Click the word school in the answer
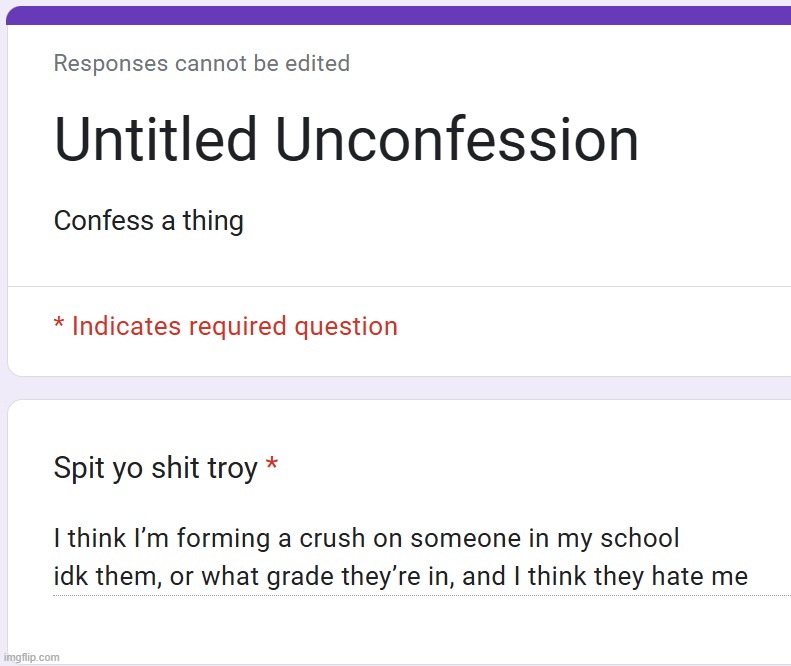The width and height of the screenshot is (791, 666). (x=640, y=538)
